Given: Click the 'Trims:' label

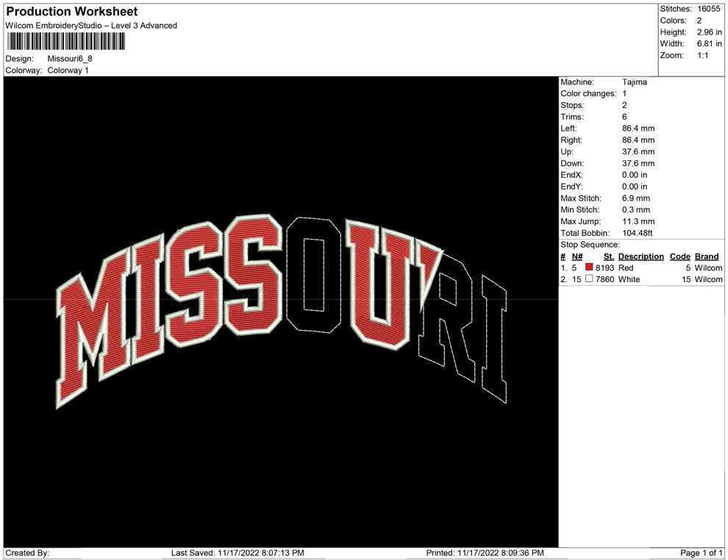Looking at the screenshot, I should 572,116.
